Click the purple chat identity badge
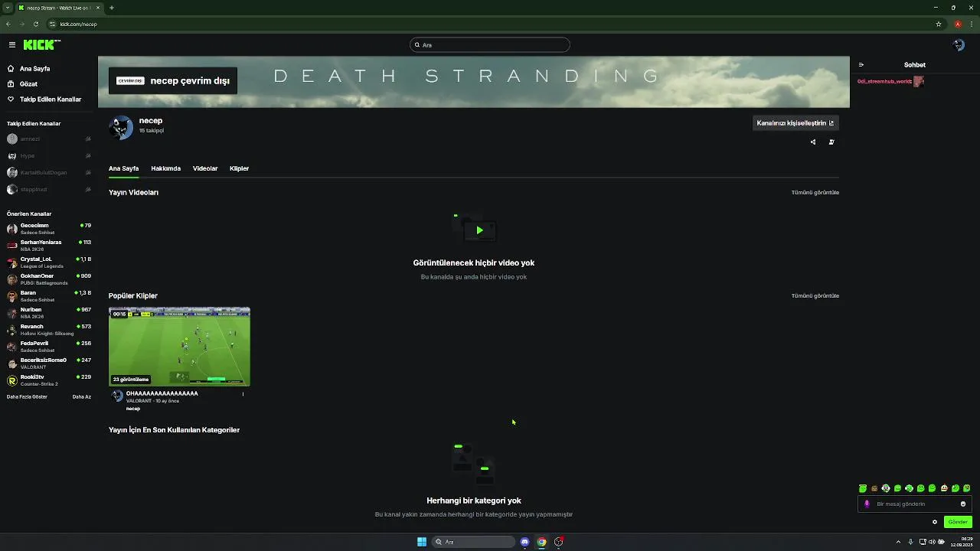 [x=867, y=504]
